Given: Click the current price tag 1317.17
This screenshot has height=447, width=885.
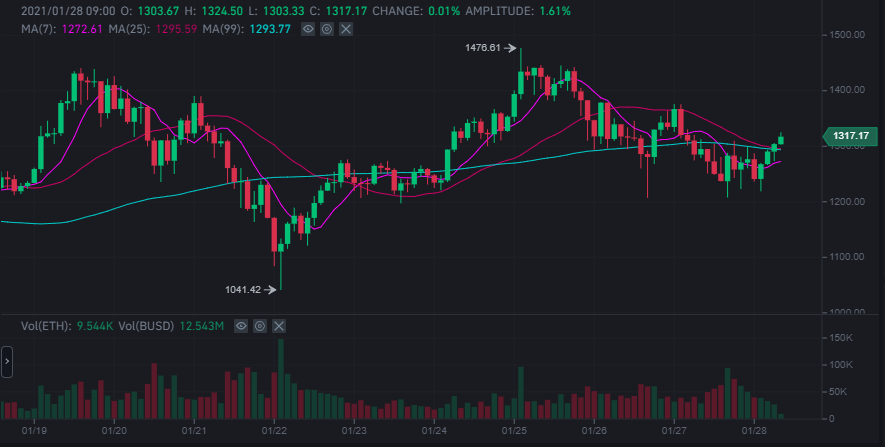Looking at the screenshot, I should [x=848, y=135].
